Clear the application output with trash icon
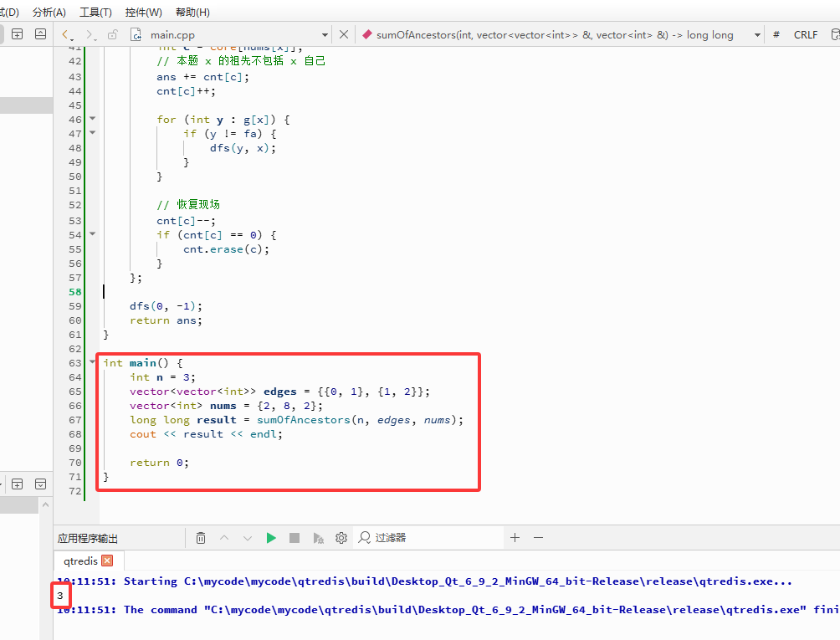The height and width of the screenshot is (640, 840). tap(200, 538)
